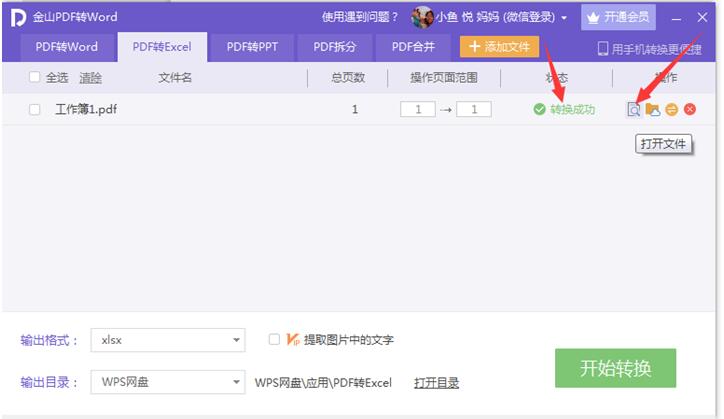The width and height of the screenshot is (724, 419).
Task: Close the 金山PDF转Word window
Action: [x=702, y=18]
